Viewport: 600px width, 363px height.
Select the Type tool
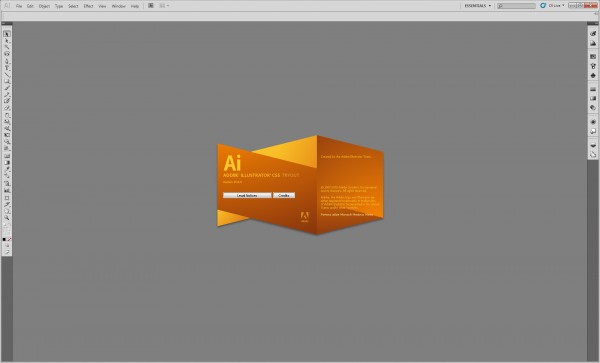pyautogui.click(x=7, y=68)
